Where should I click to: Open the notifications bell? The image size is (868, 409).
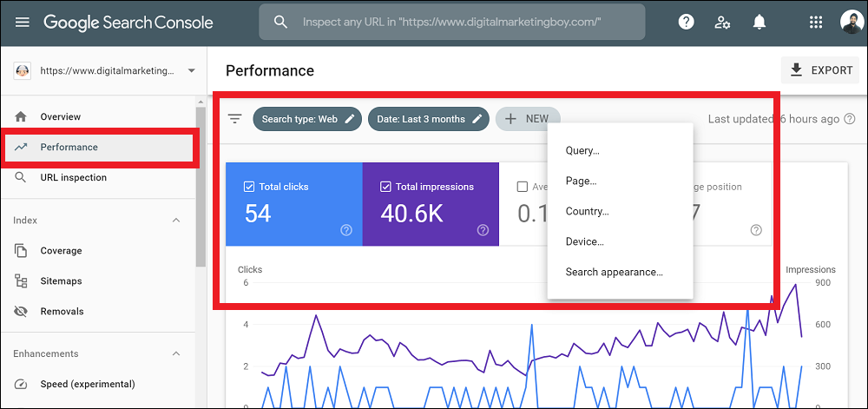[759, 22]
